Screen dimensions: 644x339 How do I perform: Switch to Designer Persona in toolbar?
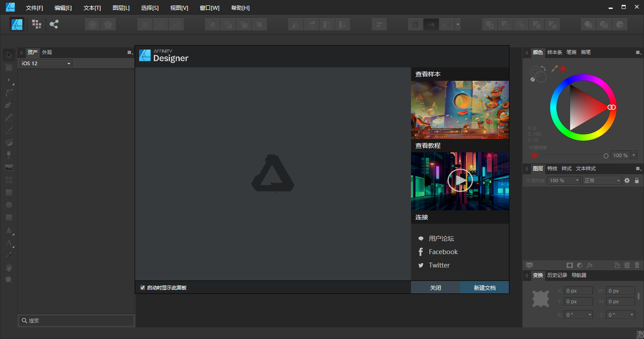tap(17, 24)
